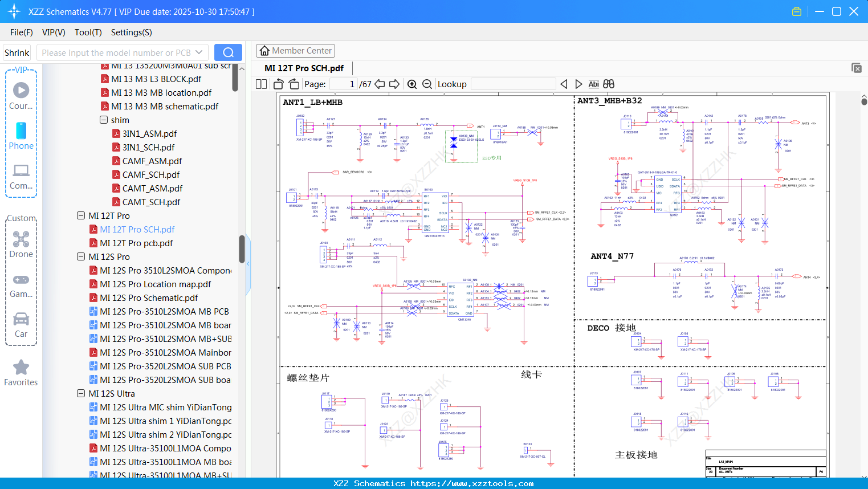Click the zoom in magnifier icon
868x489 pixels.
point(412,84)
